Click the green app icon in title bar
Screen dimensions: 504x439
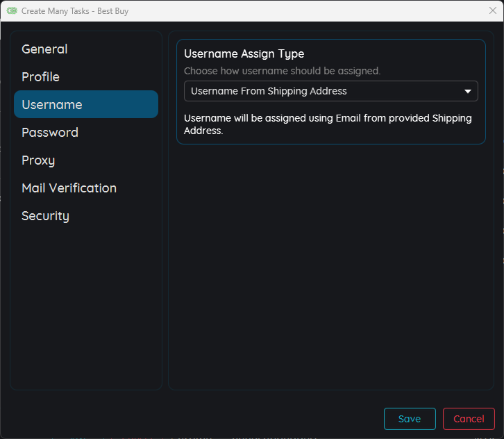[12, 11]
